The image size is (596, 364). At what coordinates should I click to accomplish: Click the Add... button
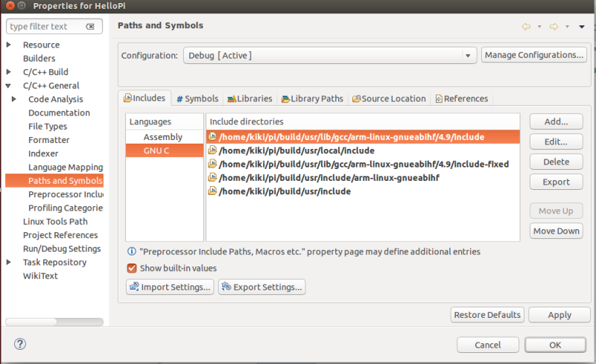coord(556,121)
